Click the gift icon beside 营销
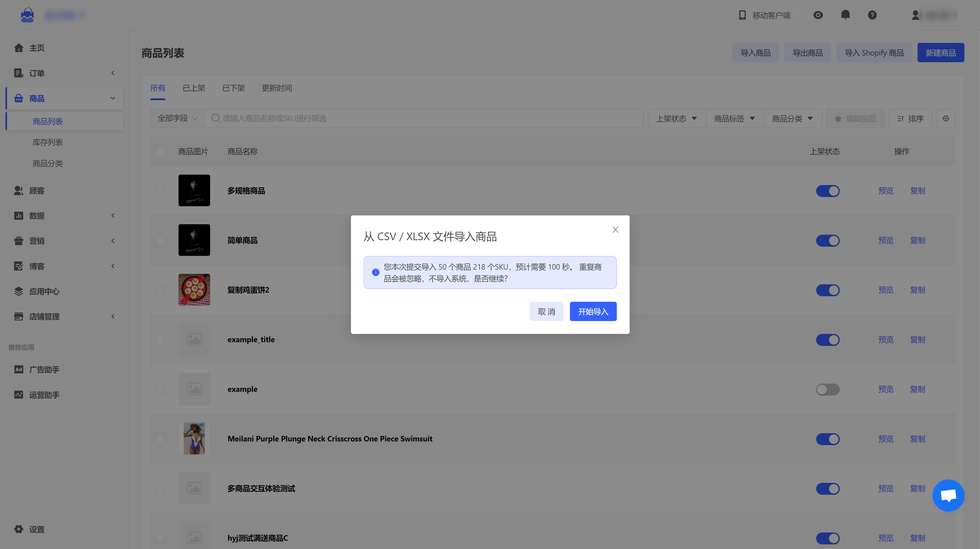 pos(19,241)
